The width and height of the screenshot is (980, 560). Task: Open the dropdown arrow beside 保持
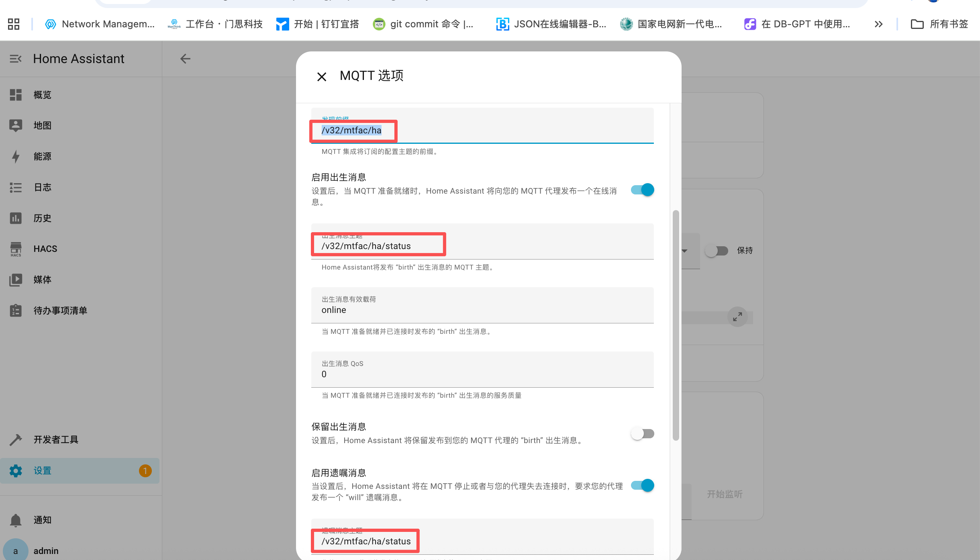pos(685,251)
